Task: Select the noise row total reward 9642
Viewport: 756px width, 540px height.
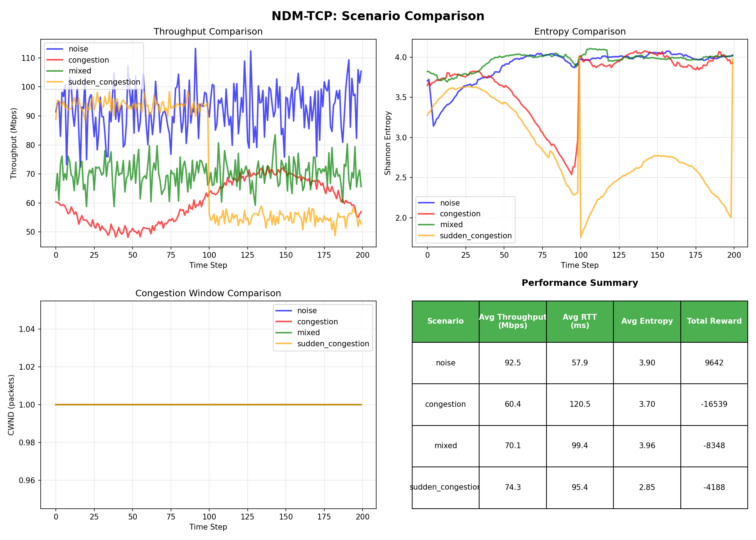Action: click(714, 363)
